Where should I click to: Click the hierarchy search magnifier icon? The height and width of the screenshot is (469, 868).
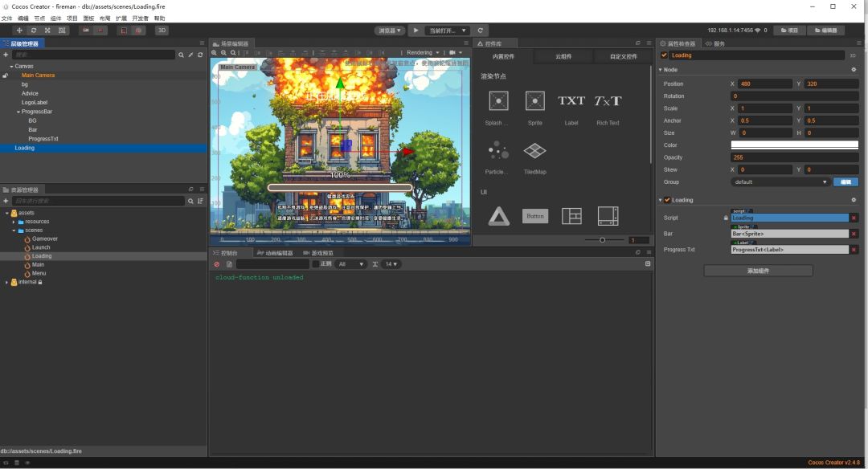tap(181, 55)
